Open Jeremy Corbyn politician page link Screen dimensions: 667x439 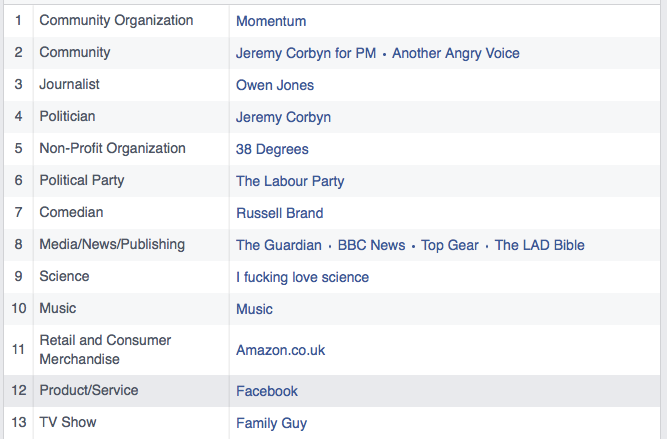(x=283, y=117)
